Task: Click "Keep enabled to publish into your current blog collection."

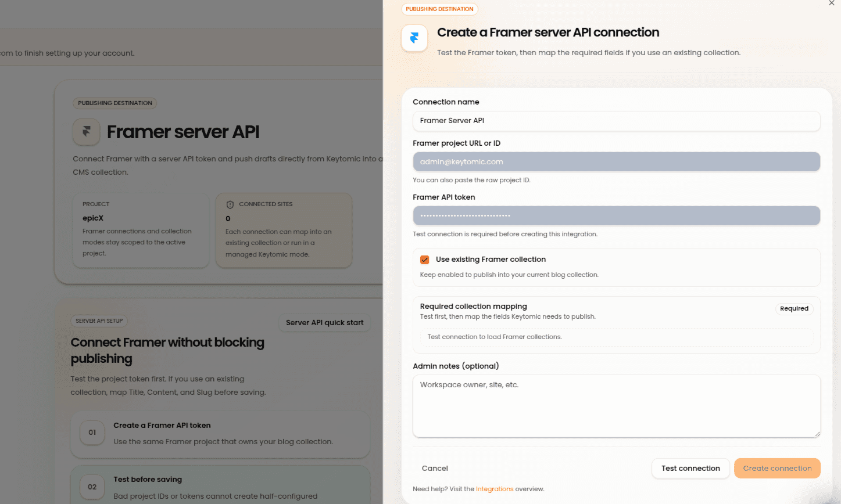Action: (509, 275)
